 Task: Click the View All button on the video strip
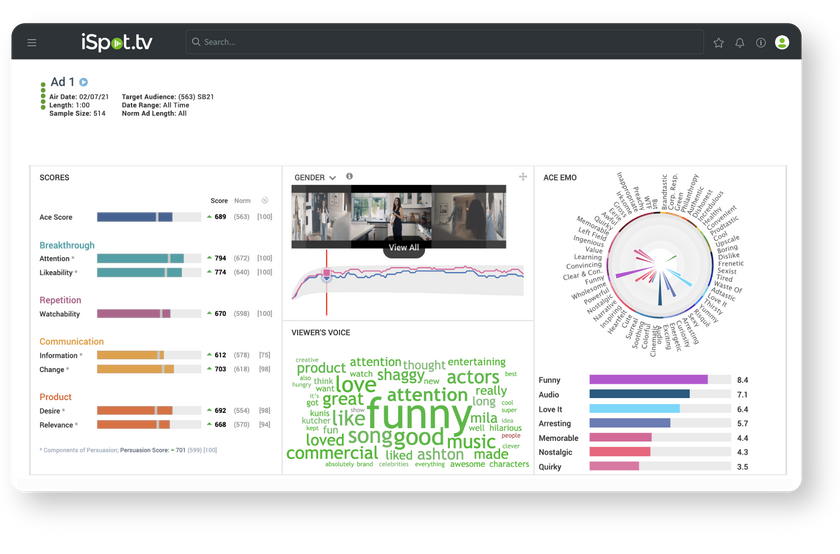point(404,248)
